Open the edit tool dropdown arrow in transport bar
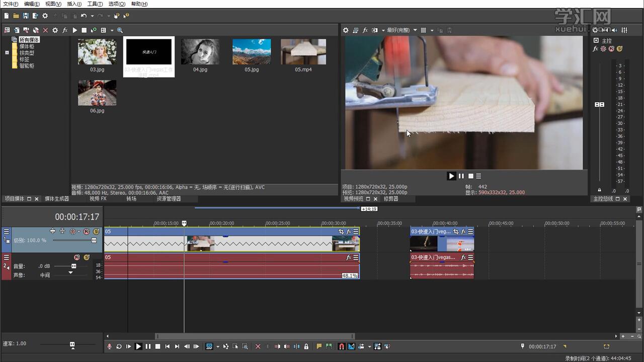Screen dimensions: 644x362 point(218,346)
